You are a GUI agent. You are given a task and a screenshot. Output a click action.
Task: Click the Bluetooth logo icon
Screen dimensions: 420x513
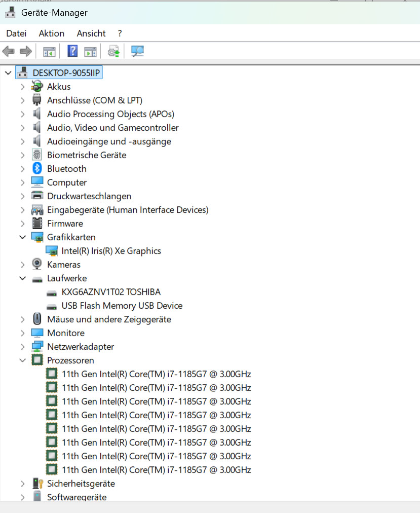(x=37, y=168)
